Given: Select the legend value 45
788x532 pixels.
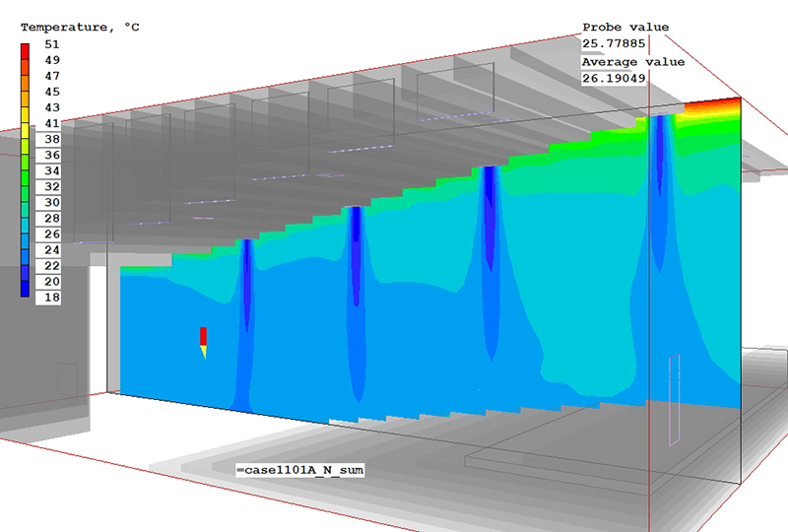Looking at the screenshot, I should 52,92.
